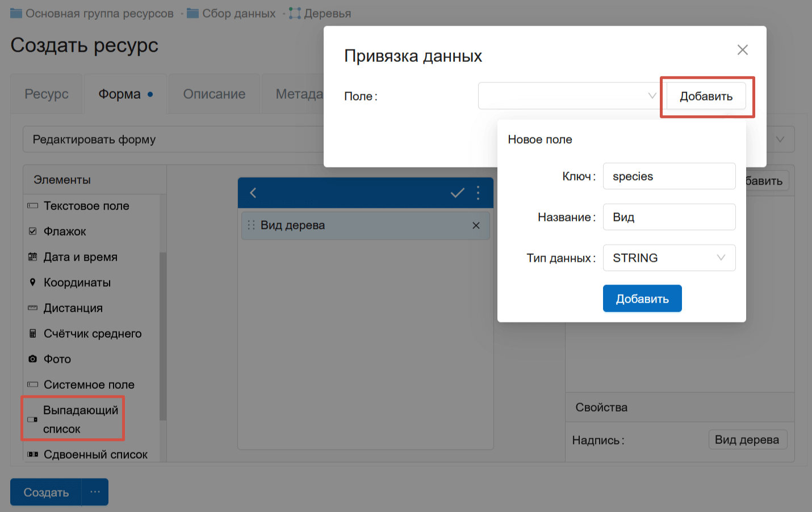Switch to the Ресурс tab
Screen dimensions: 812x512
coord(47,94)
